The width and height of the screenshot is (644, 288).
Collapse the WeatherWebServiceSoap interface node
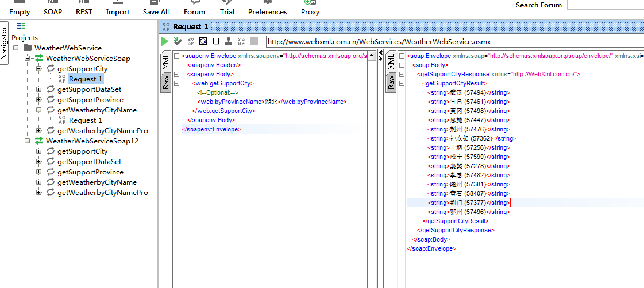click(28, 59)
